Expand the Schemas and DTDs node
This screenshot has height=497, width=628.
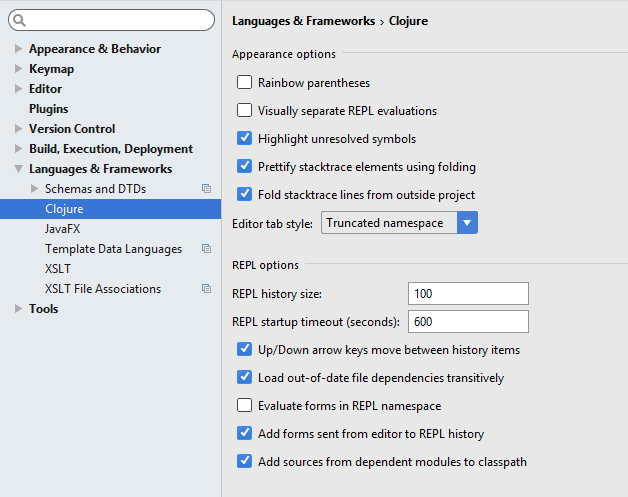tap(35, 189)
